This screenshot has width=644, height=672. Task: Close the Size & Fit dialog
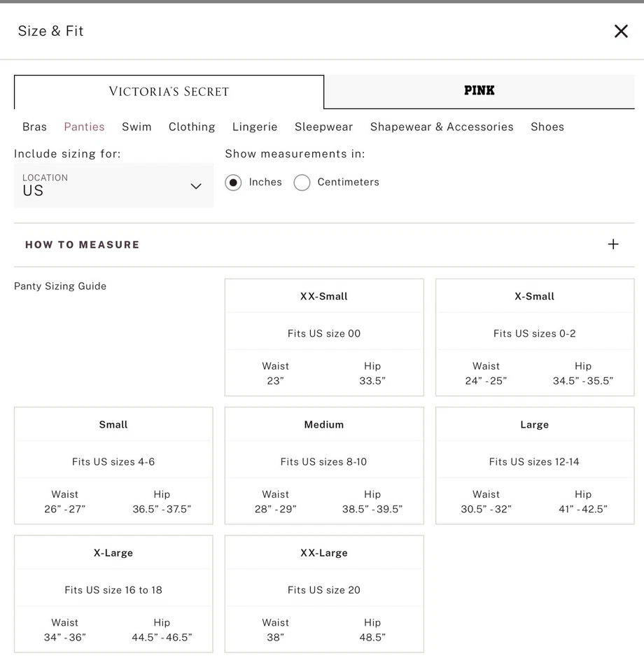621,31
